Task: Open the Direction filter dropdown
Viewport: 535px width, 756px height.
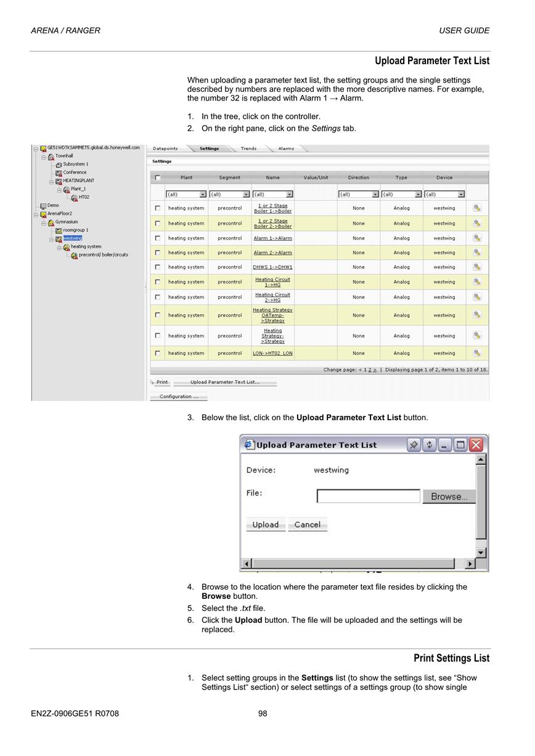Action: (358, 194)
